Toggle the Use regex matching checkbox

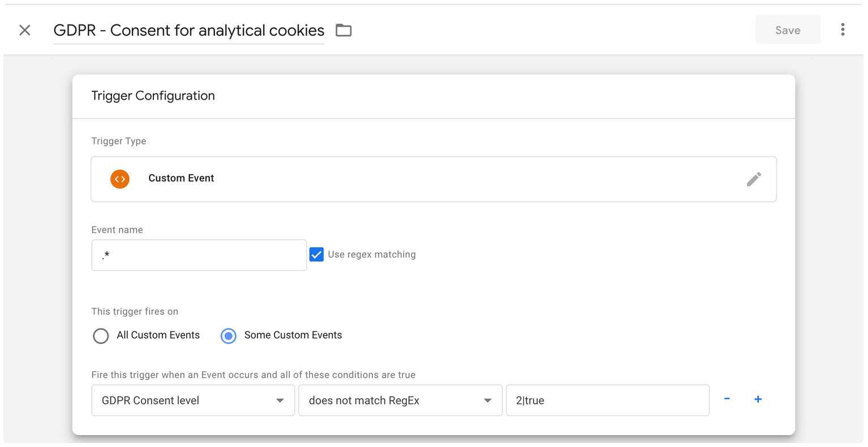tap(317, 255)
